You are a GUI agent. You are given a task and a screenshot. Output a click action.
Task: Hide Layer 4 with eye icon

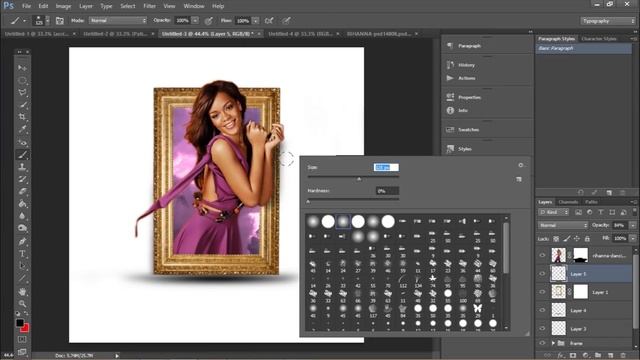point(542,310)
